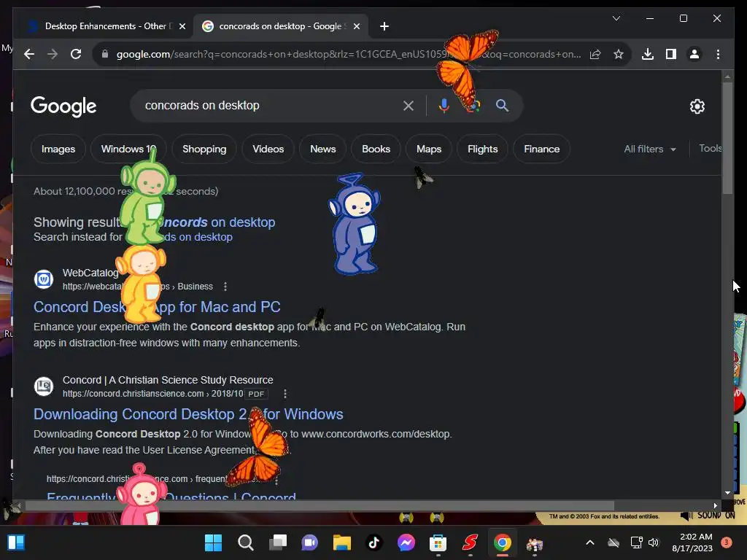Go back to the previous page in Chrome
The width and height of the screenshot is (747, 560).
pos(29,54)
